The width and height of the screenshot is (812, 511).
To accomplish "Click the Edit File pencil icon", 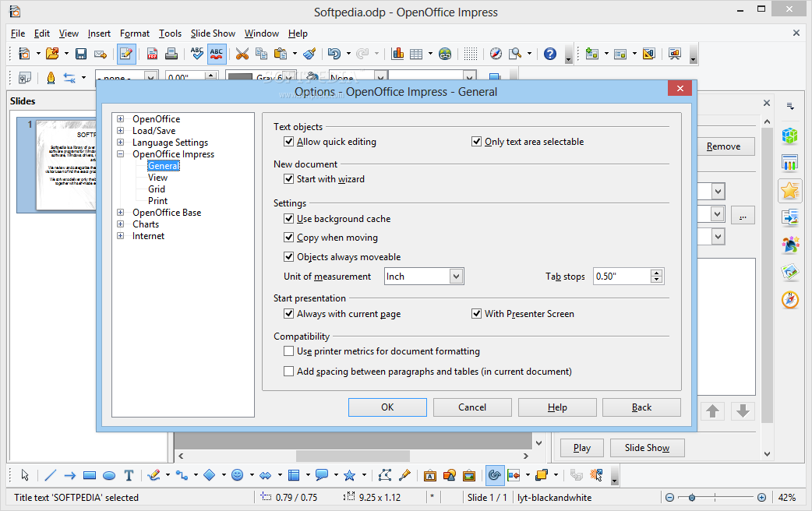I will click(x=126, y=54).
